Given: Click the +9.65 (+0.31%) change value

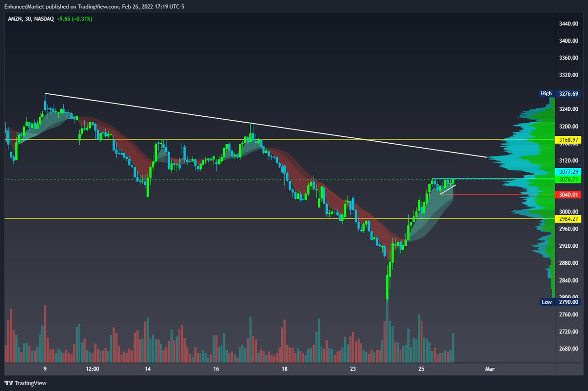Looking at the screenshot, I should (x=75, y=19).
